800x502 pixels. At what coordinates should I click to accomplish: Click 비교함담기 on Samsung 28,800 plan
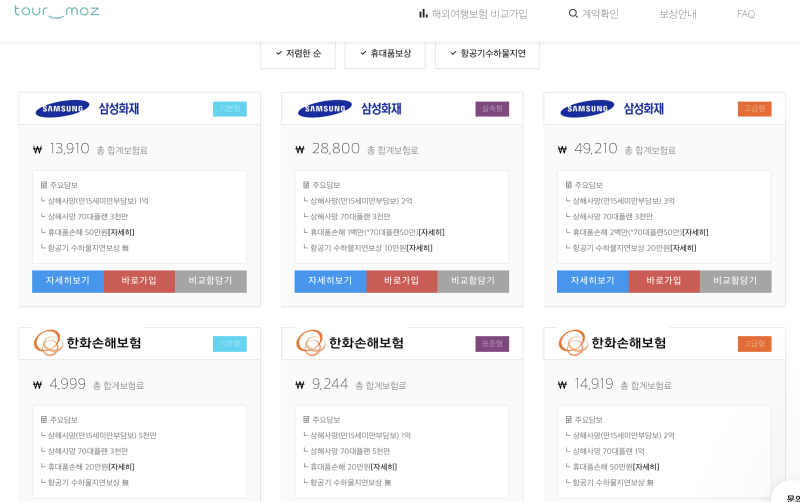coord(473,281)
